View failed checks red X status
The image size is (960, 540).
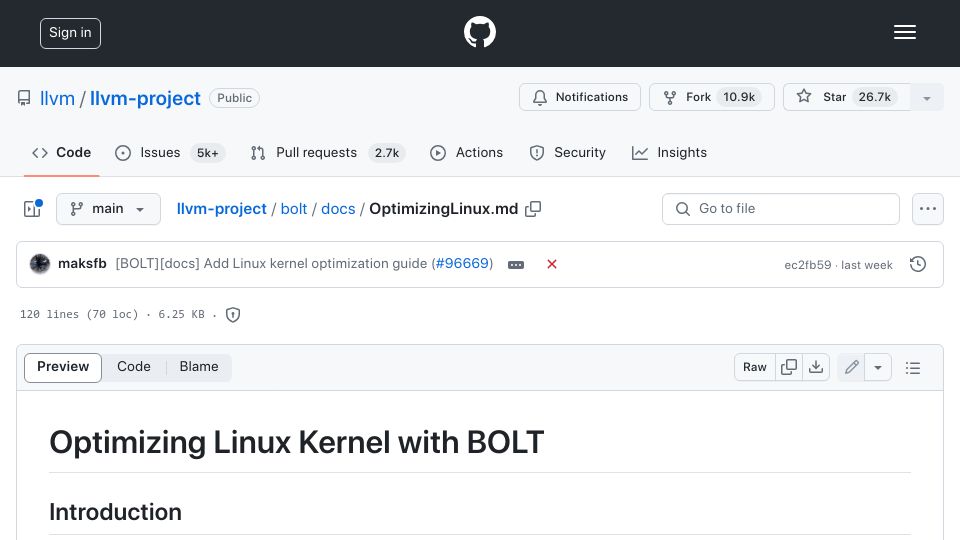click(552, 264)
